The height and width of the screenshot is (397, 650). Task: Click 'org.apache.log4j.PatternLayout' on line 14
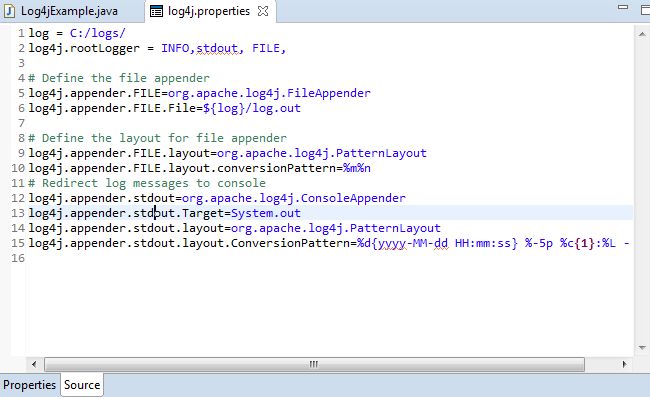(x=336, y=228)
